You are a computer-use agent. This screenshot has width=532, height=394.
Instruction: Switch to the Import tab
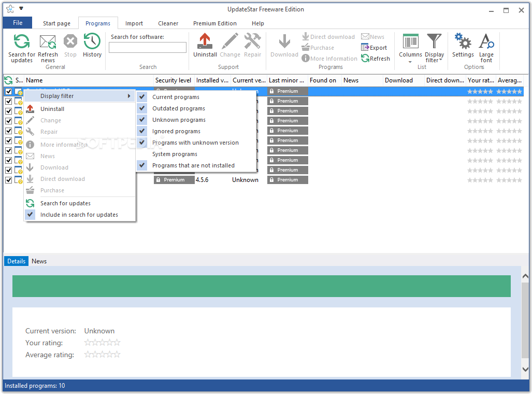click(134, 23)
